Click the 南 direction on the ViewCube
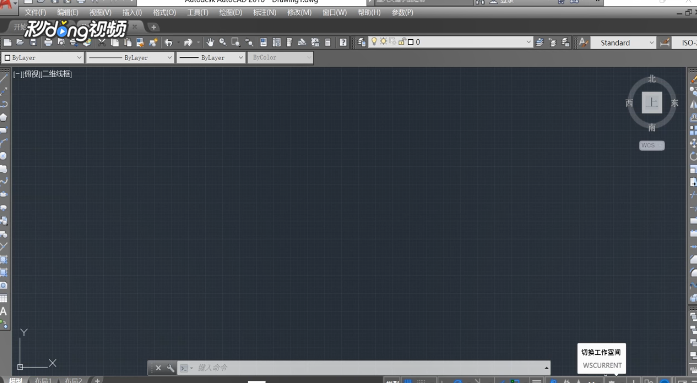This screenshot has height=383, width=697. [652, 128]
